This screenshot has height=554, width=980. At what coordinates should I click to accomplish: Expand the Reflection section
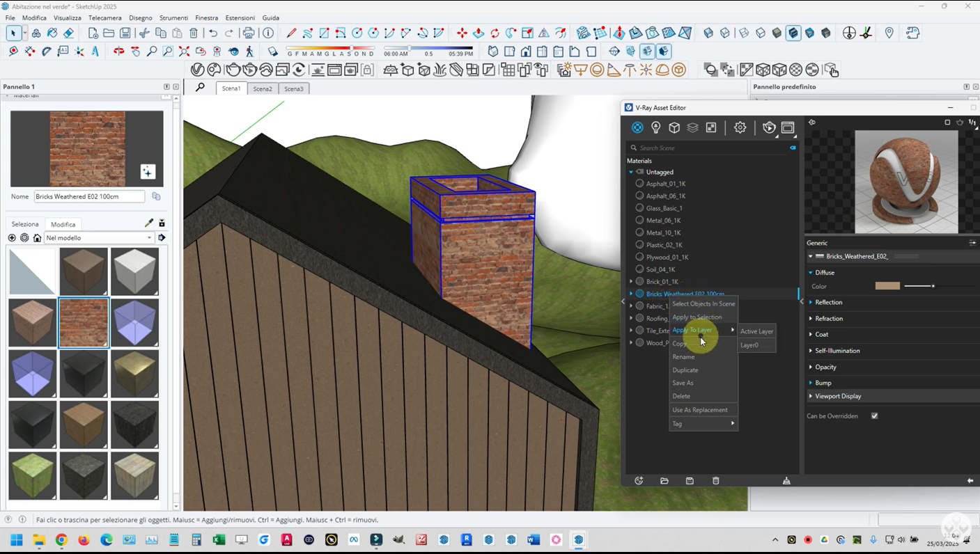coord(828,302)
